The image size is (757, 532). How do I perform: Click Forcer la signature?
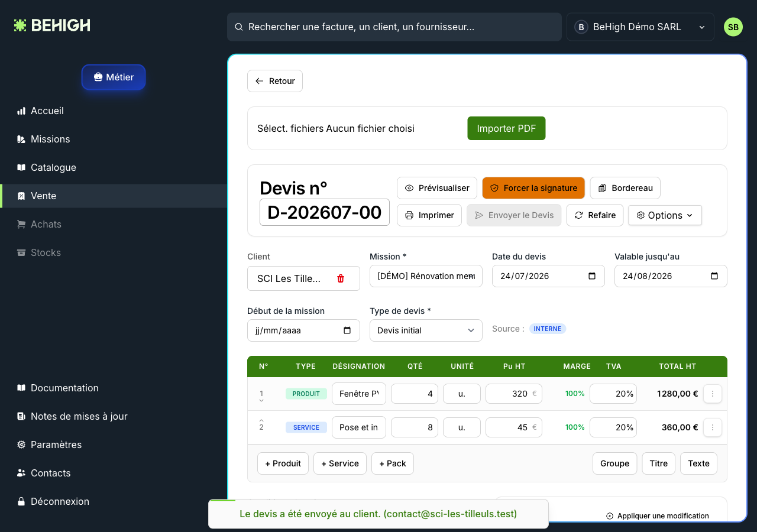[x=533, y=188]
